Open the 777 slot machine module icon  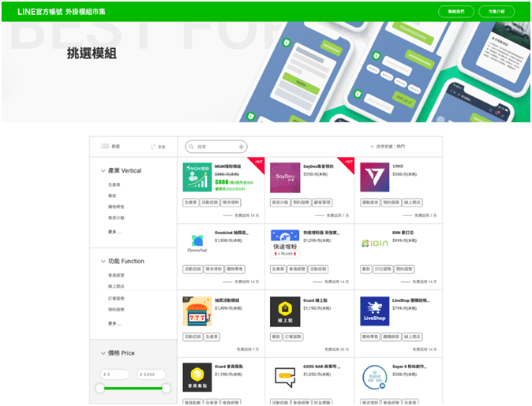[197, 311]
